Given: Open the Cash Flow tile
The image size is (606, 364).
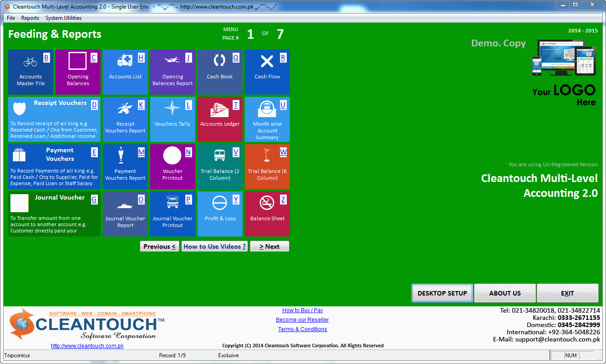Looking at the screenshot, I should (x=267, y=72).
